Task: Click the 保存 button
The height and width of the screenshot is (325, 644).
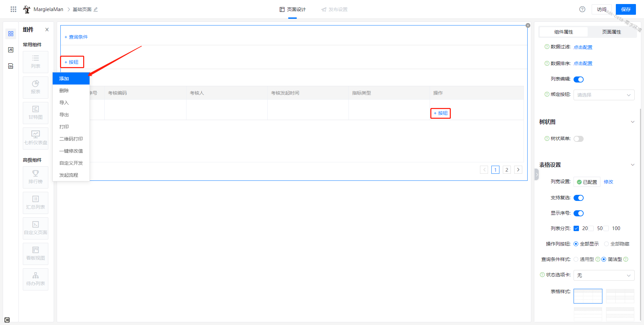Action: point(626,9)
